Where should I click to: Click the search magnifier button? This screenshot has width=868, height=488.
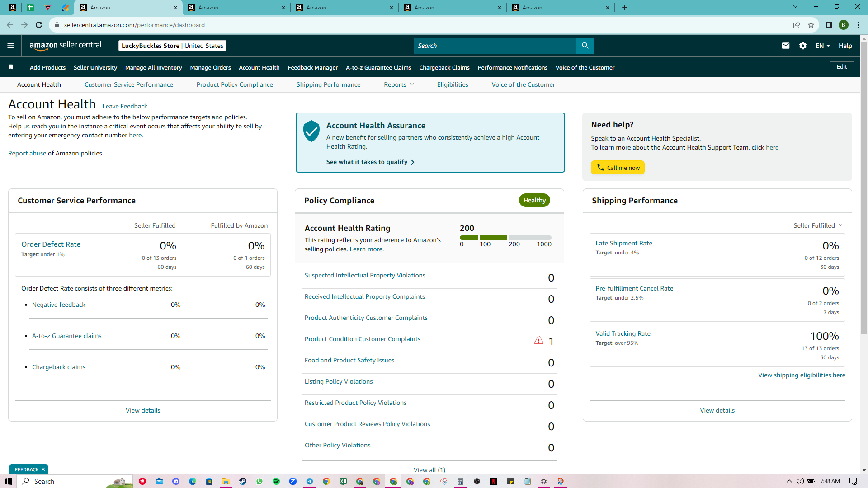click(585, 46)
